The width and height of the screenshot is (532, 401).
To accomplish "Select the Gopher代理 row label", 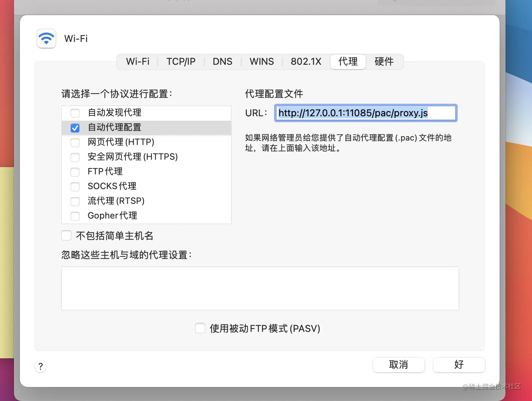I will pos(112,216).
